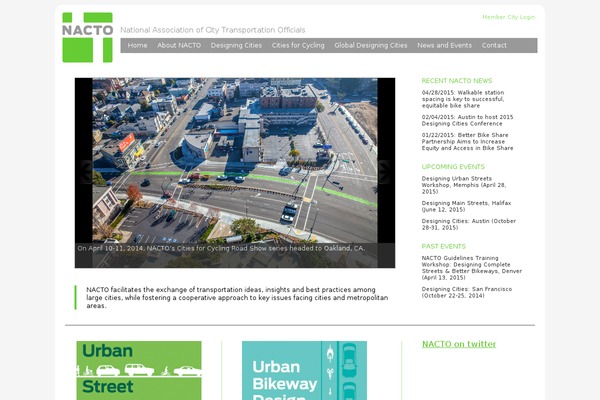Screen dimensions: 600x400
Task: Open Designing Cities: San Francisco past event
Action: coord(467,292)
